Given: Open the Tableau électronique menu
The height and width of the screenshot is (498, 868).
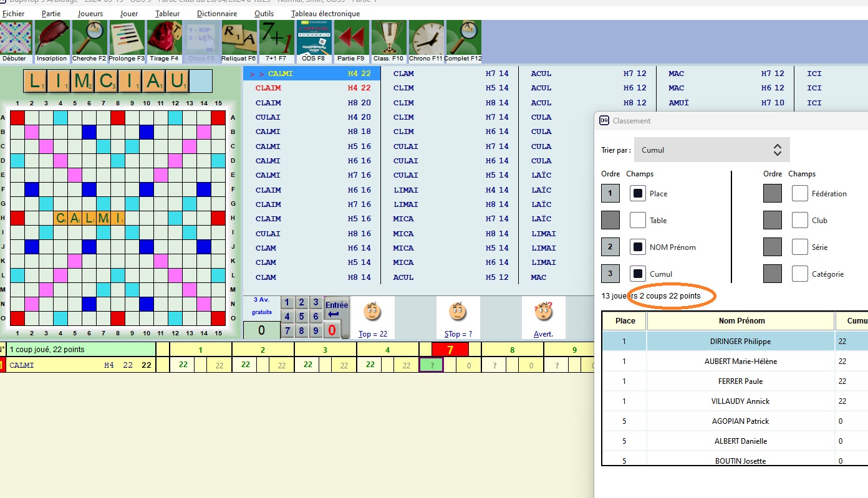Looking at the screenshot, I should pos(325,14).
